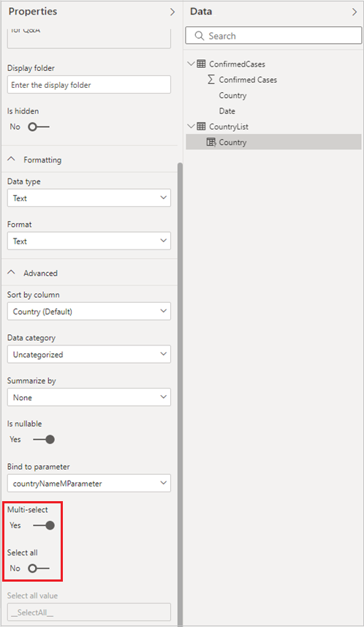364x627 pixels.
Task: Click the Bind to parameter label
Action: point(38,467)
